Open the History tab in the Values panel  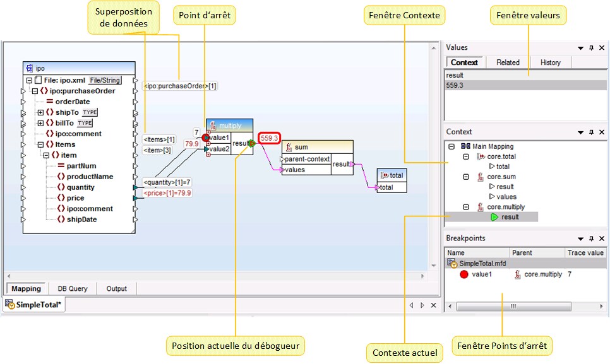(x=550, y=62)
